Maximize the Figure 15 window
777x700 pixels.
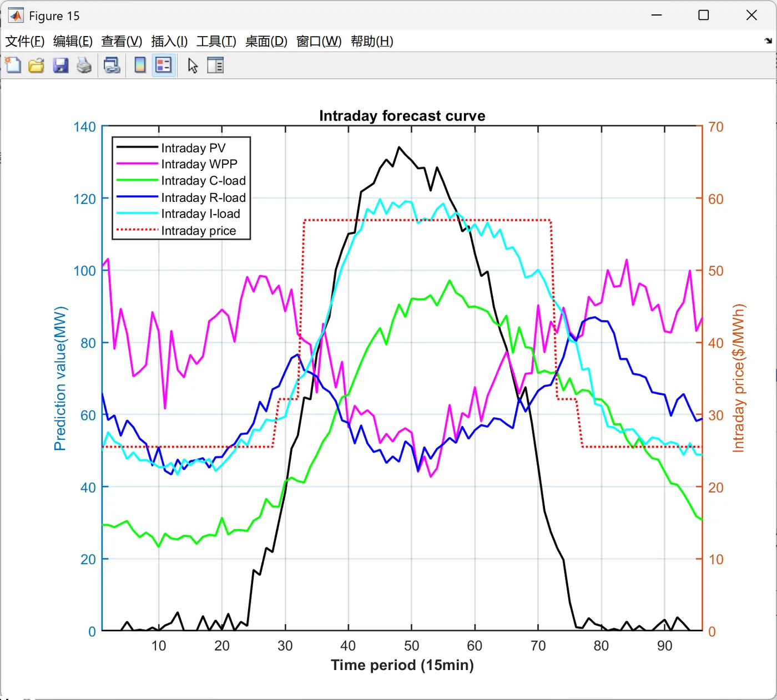704,16
